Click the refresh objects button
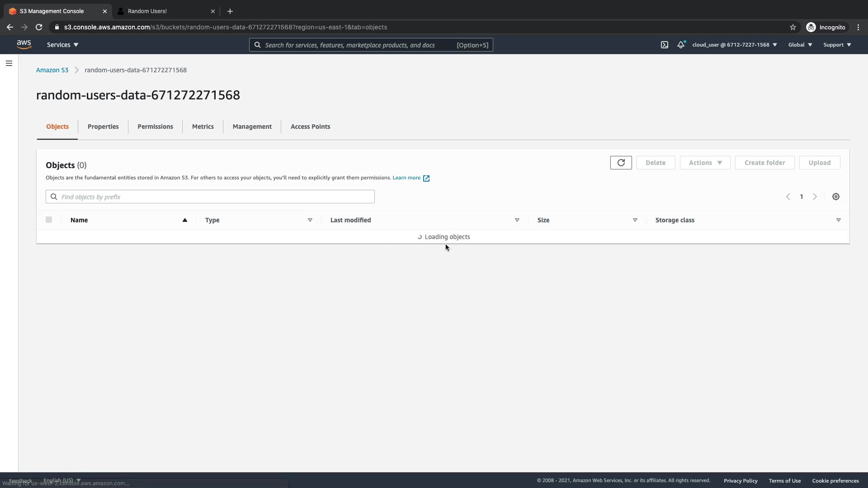This screenshot has height=488, width=868. [621, 163]
